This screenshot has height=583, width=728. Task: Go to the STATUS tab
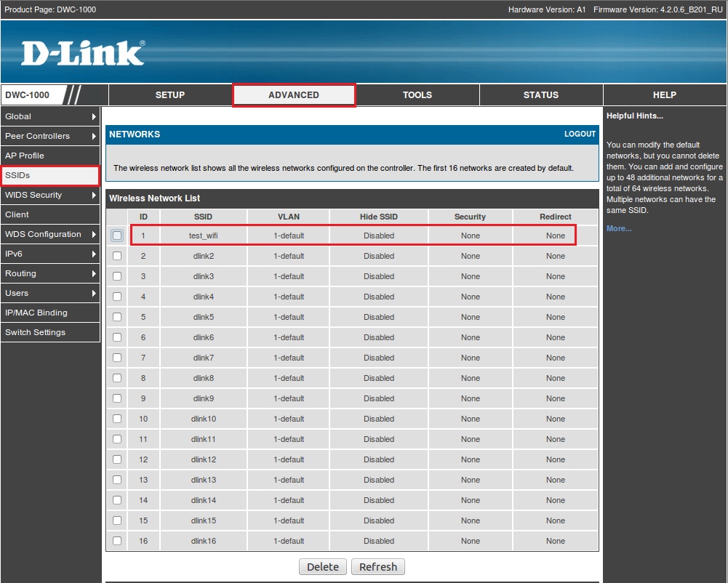click(x=541, y=95)
